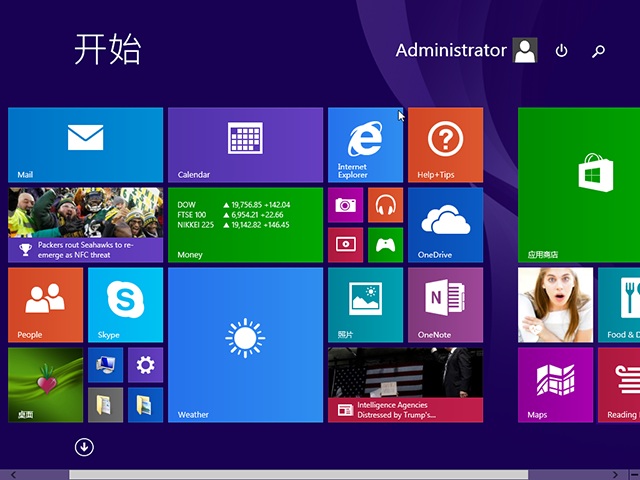
Task: Open the OneNote tile
Action: tap(445, 305)
